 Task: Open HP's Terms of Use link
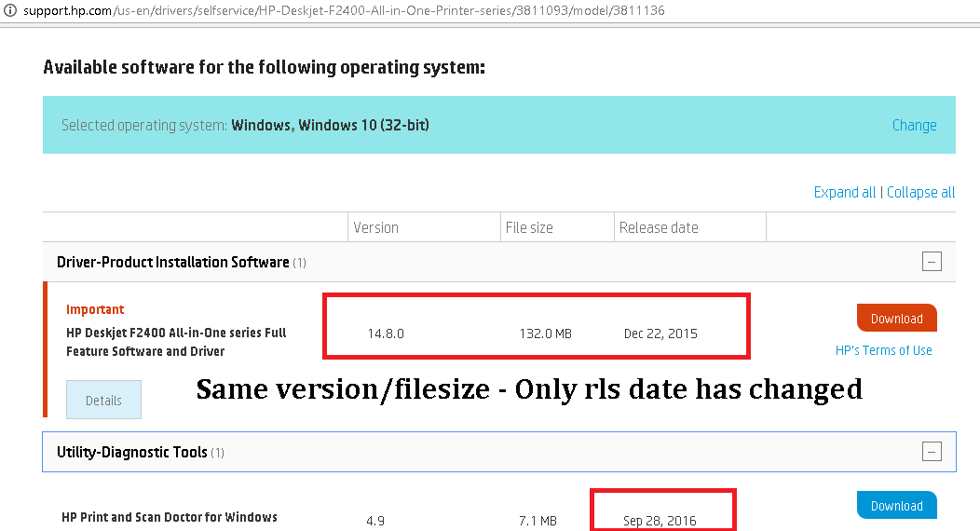pos(884,350)
